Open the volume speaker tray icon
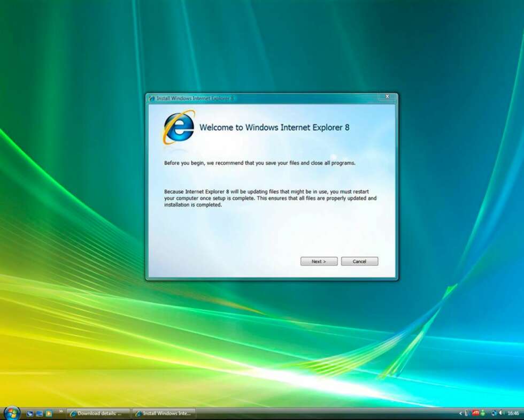 coord(502,413)
